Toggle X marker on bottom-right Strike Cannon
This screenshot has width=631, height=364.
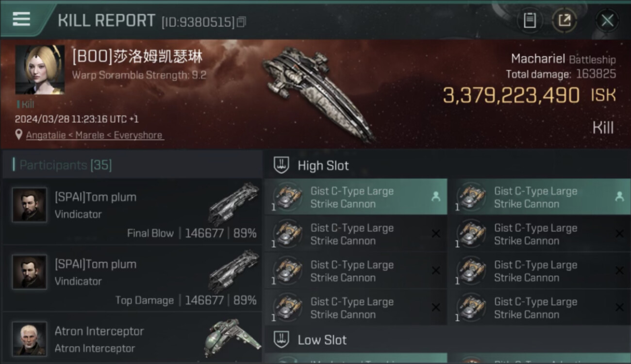619,307
